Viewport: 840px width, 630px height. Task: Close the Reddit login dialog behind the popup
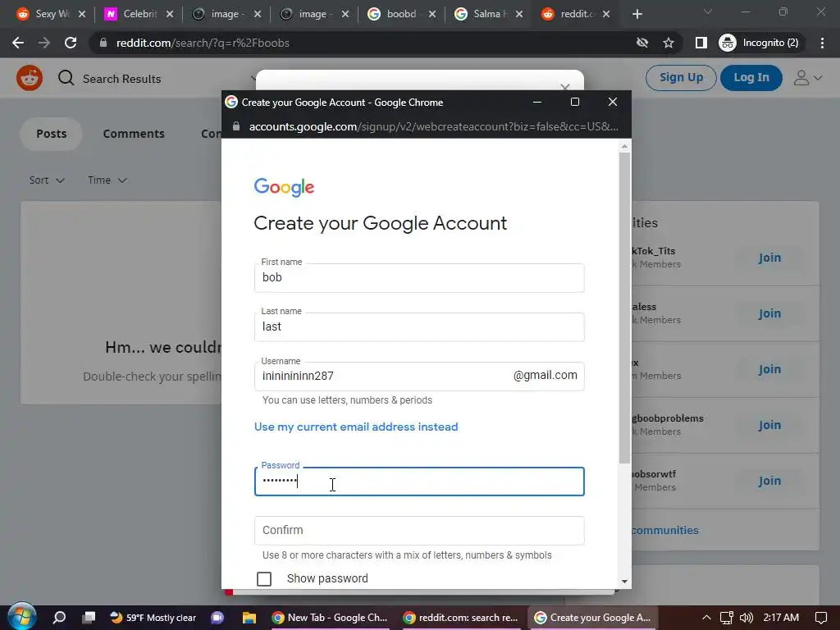click(564, 87)
